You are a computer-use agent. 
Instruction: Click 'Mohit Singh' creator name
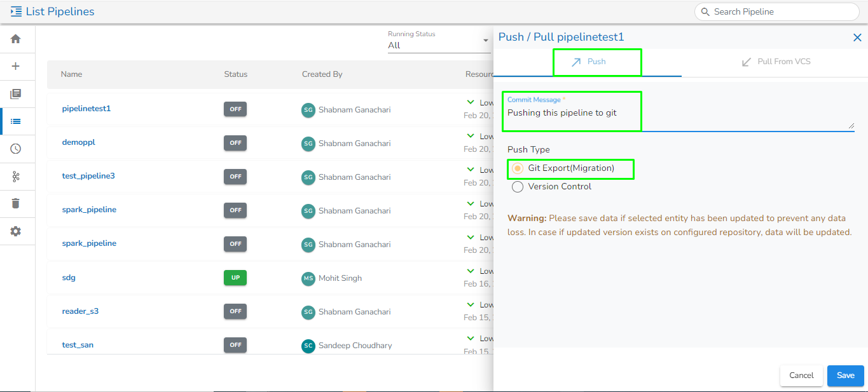pyautogui.click(x=341, y=278)
